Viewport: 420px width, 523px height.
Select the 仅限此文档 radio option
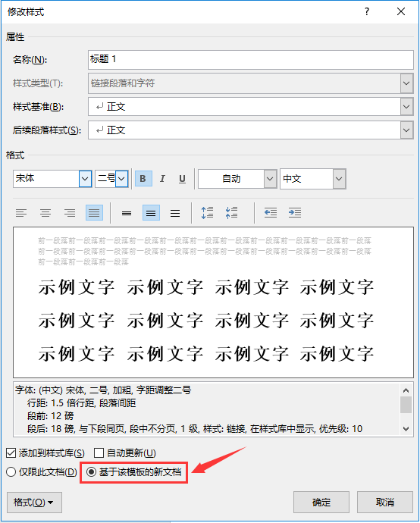11,472
